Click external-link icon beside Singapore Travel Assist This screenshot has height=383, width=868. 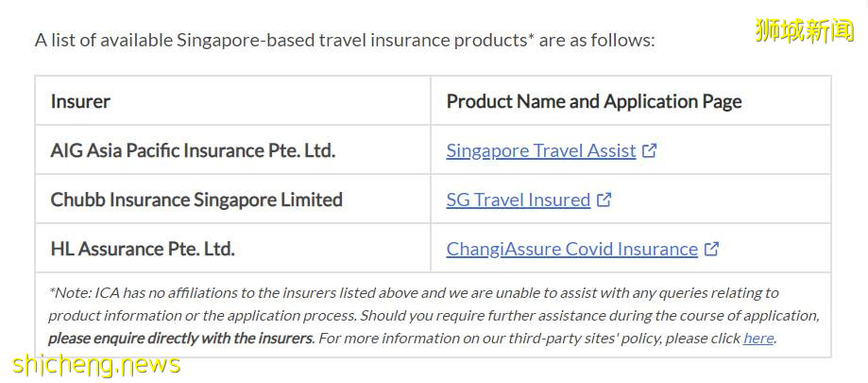[x=650, y=150]
